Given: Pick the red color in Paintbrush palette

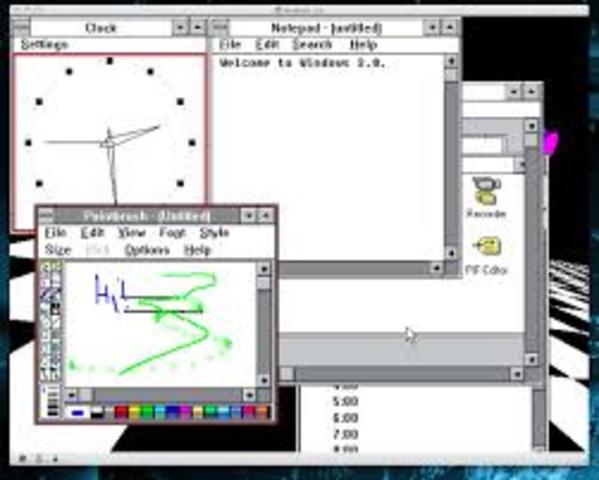Looking at the screenshot, I should (121, 413).
